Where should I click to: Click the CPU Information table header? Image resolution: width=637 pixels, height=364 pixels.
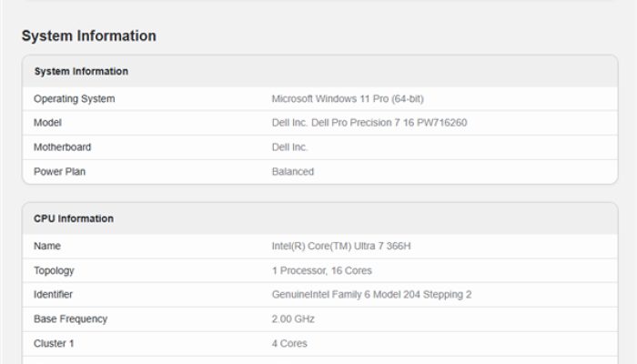pos(74,218)
